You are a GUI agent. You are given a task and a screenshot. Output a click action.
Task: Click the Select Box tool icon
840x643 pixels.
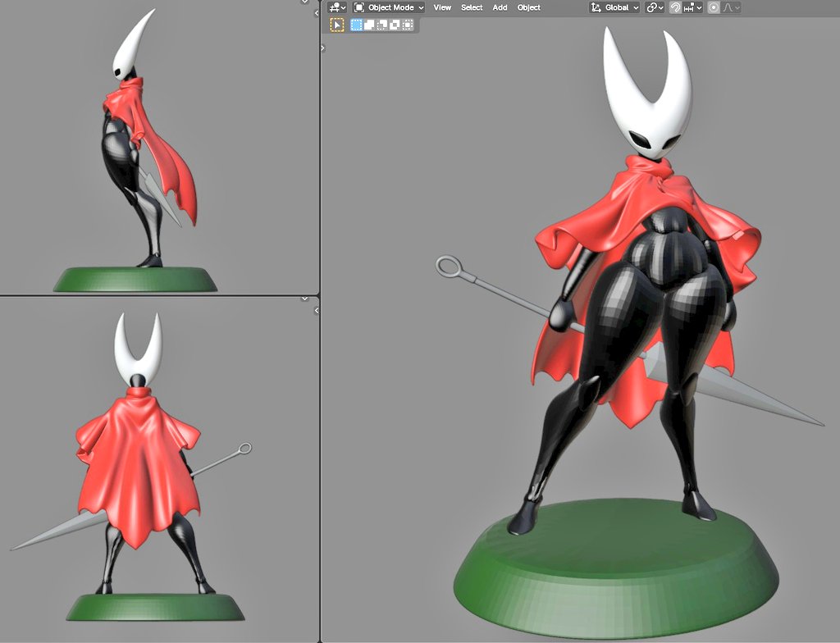pyautogui.click(x=337, y=25)
